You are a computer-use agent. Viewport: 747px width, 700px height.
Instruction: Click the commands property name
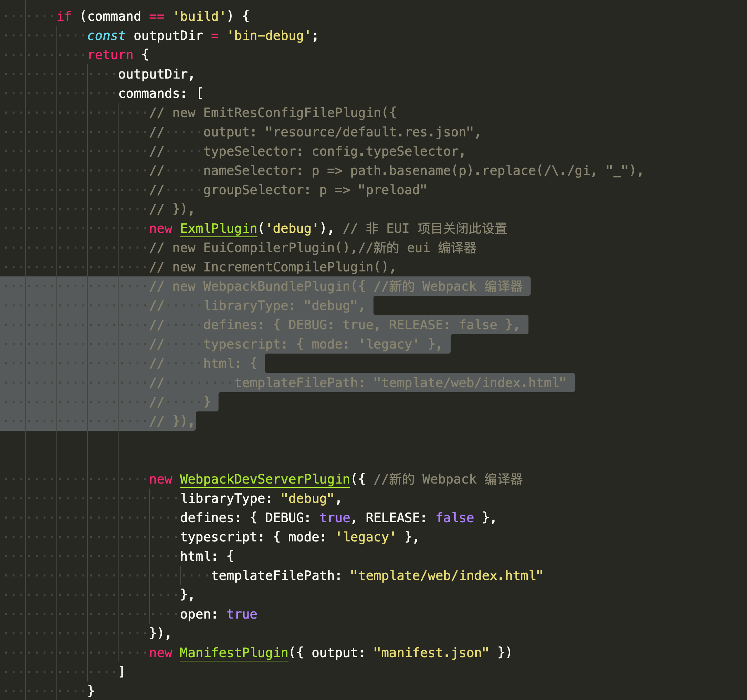click(x=149, y=94)
